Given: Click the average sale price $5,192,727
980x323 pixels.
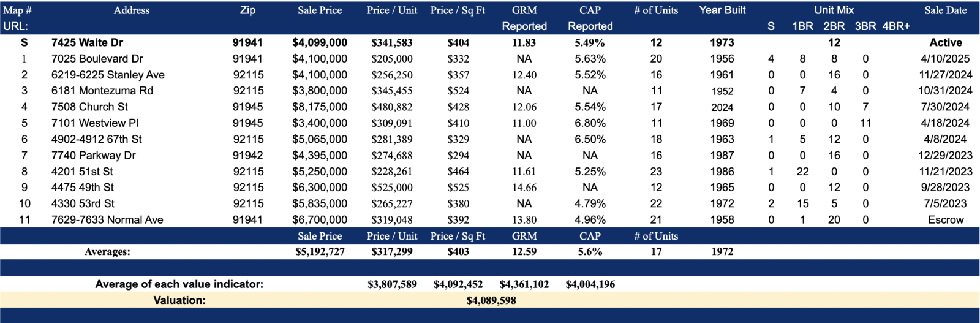Looking at the screenshot, I should coord(320,252).
